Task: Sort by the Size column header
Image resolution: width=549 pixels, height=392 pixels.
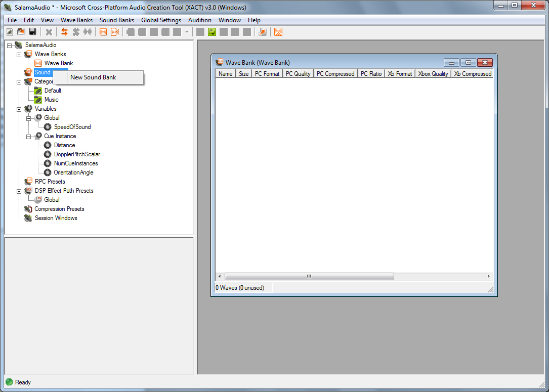Action: coord(244,73)
